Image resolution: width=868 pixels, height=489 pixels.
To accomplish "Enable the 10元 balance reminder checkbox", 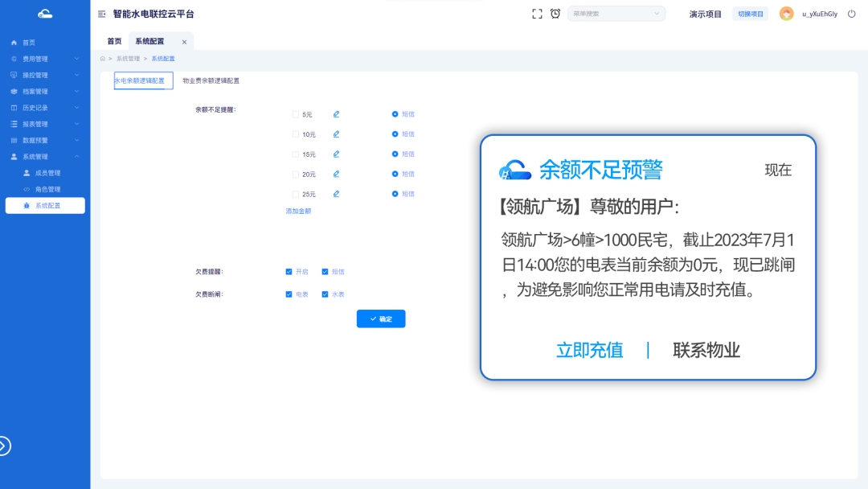I will pos(295,134).
